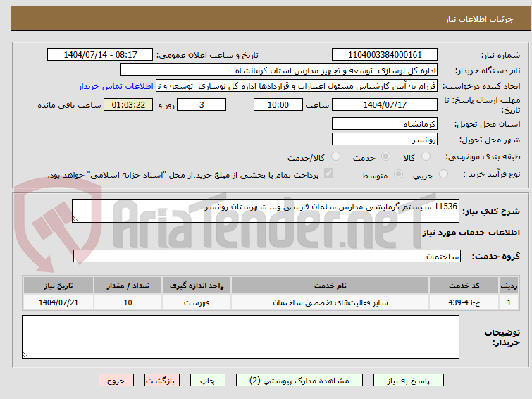Image resolution: width=532 pixels, height=399 pixels.
Task: Open مشاهده مدارک پیوستی (2) attachments
Action: 299,381
